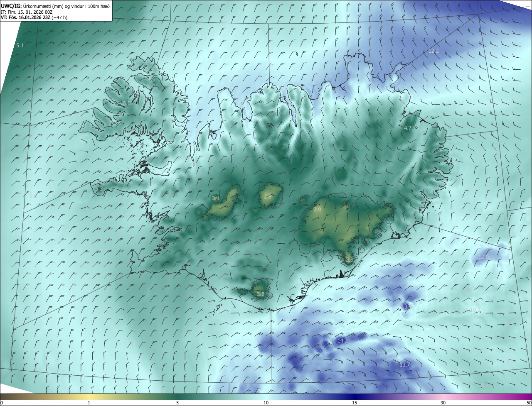Click the 12.2 value label
Image resolution: width=532 pixels, height=406 pixels.
point(433,51)
